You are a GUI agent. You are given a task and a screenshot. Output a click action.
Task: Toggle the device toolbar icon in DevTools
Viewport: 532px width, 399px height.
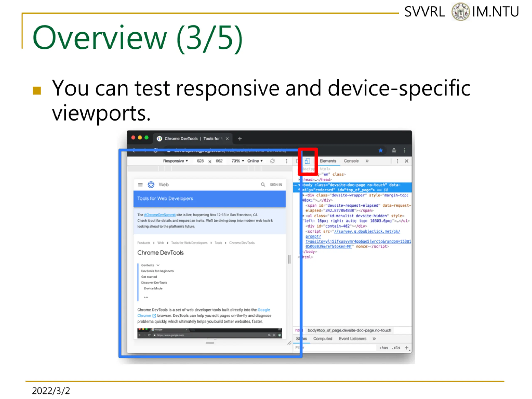click(x=307, y=161)
